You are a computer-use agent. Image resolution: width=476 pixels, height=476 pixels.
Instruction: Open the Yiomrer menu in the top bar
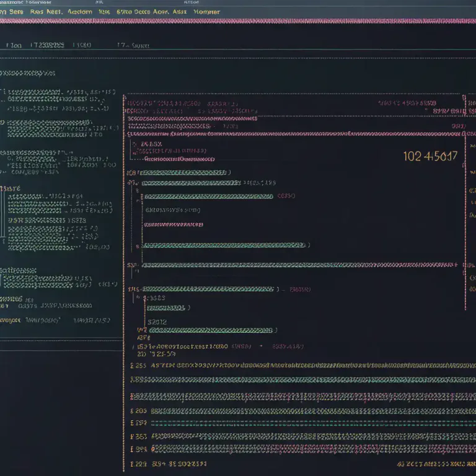[x=206, y=12]
